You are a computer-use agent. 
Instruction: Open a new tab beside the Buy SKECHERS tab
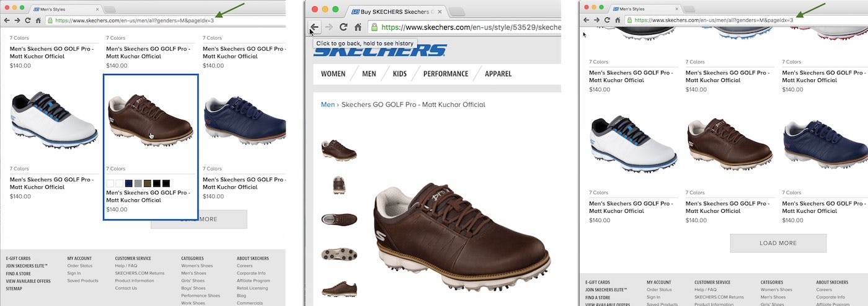456,12
